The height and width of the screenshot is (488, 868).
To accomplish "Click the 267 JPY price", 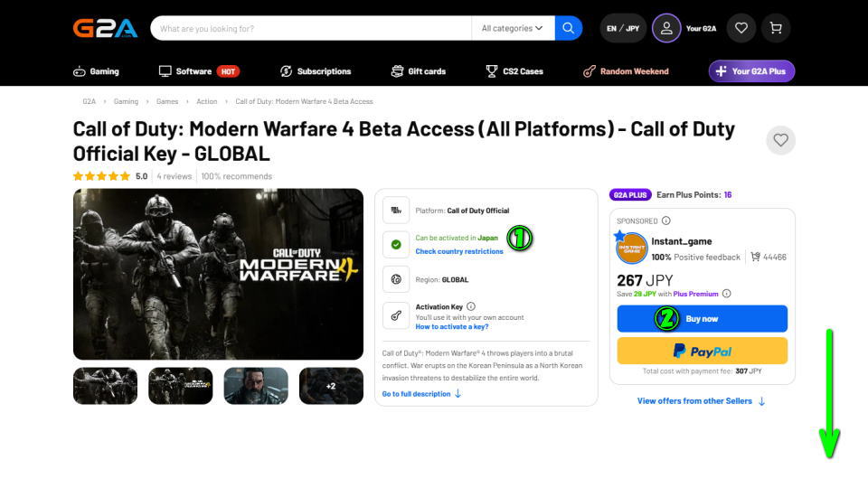I will (645, 280).
